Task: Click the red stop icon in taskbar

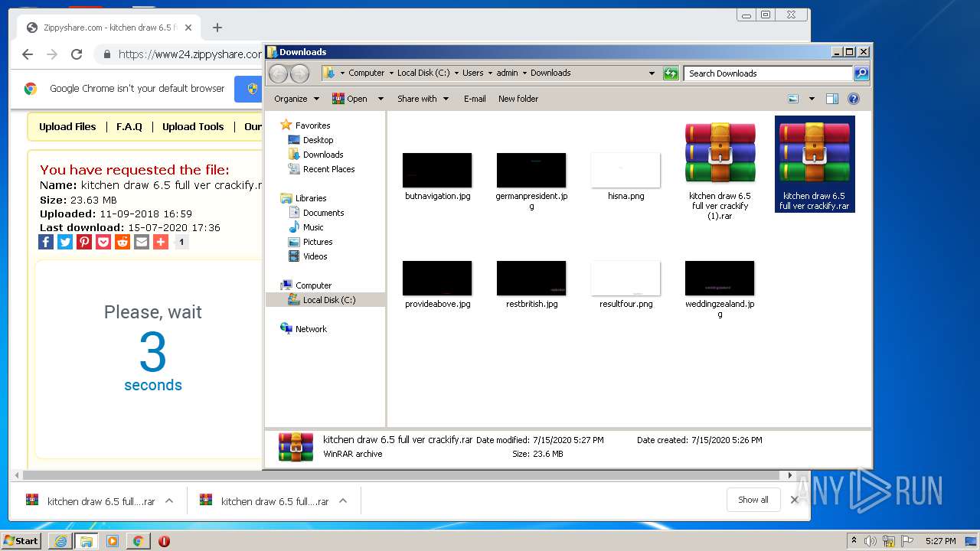Action: [164, 541]
